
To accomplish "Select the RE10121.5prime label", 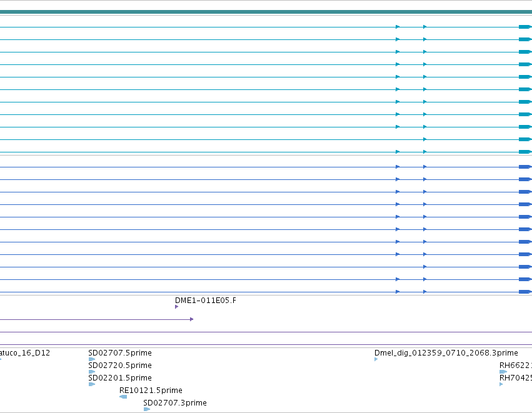I will 151,391.
